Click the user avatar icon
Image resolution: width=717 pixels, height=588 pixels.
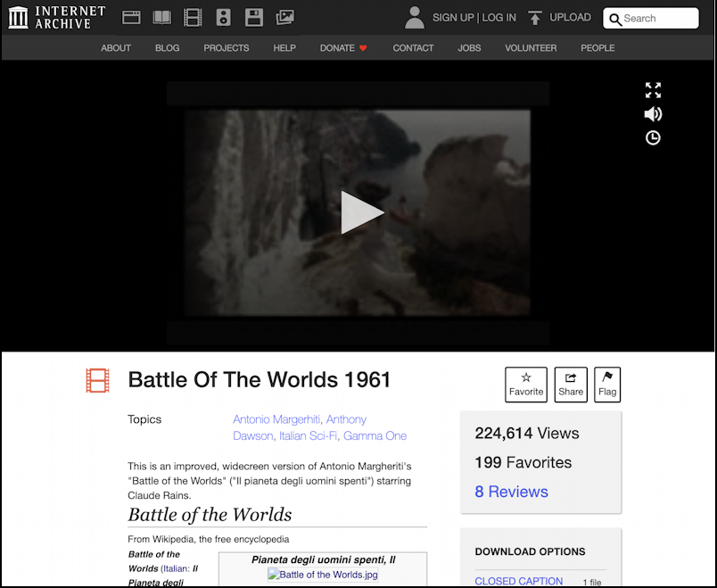[415, 17]
